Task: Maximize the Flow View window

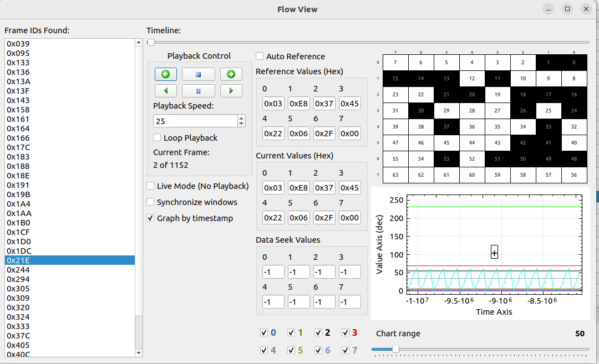Action: (567, 9)
